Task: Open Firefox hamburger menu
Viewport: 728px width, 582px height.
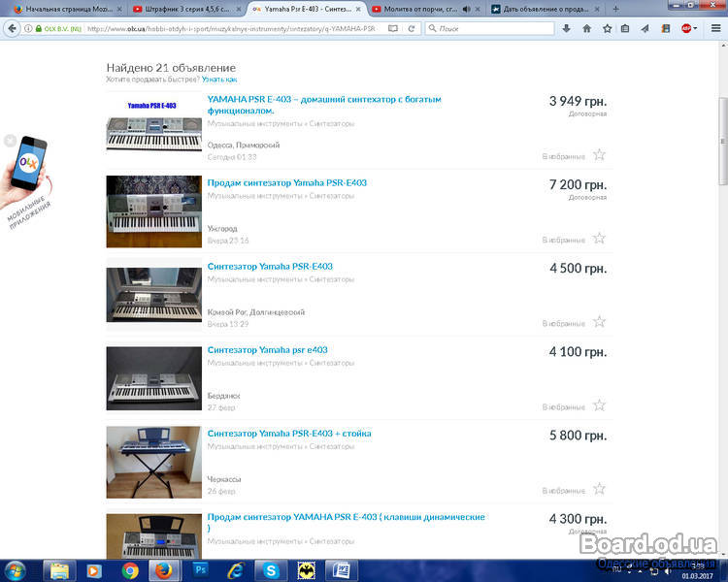Action: (715, 28)
